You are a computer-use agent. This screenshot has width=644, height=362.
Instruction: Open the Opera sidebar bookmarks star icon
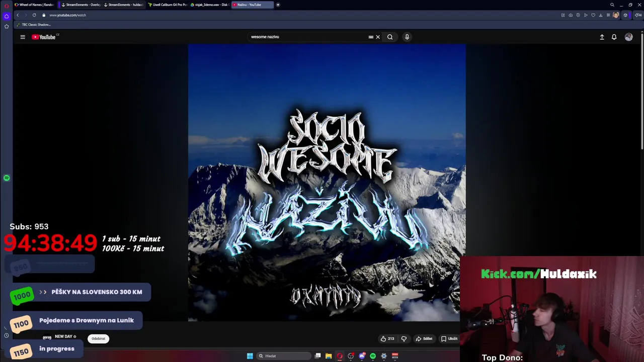pyautogui.click(x=7, y=26)
